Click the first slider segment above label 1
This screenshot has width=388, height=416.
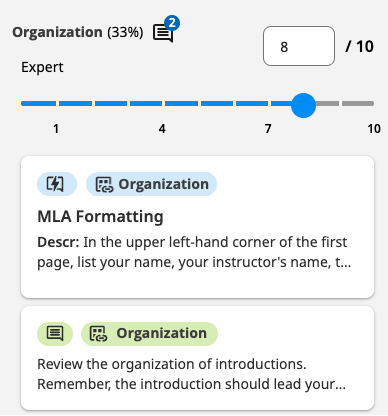click(39, 104)
